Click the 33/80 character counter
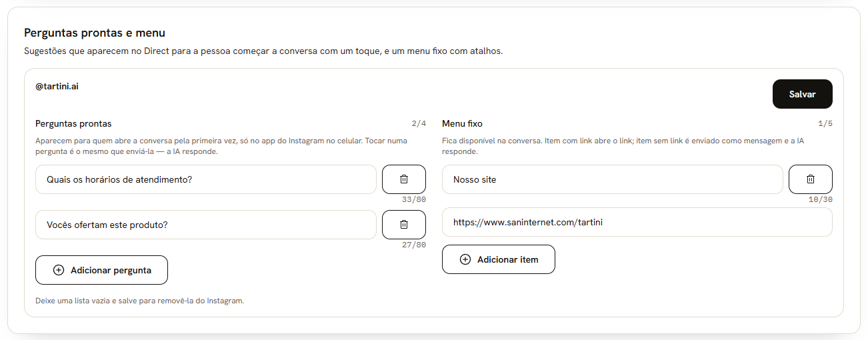The image size is (868, 340). [413, 199]
